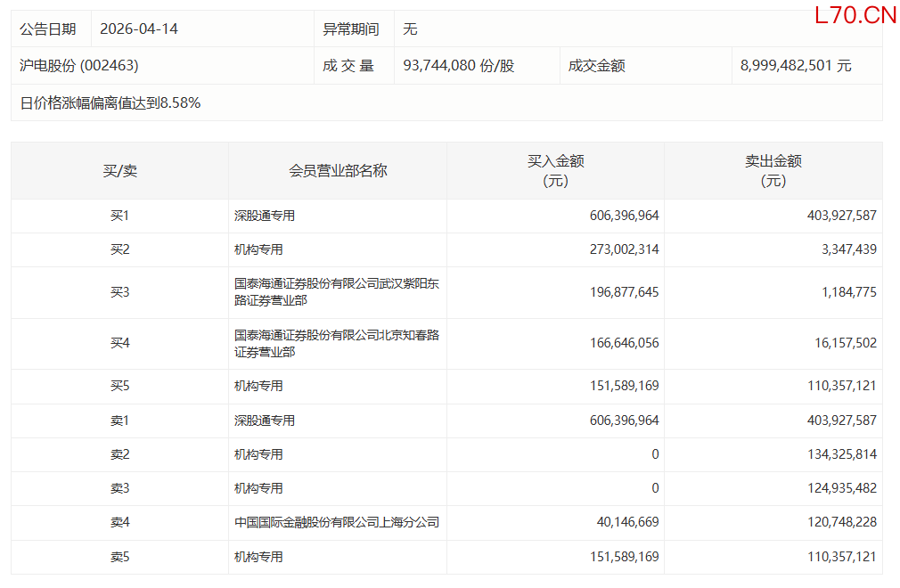Viewport: 900px width, 588px height.
Task: Select the 成交金额 value 8,999,482,501 元
Action: coord(796,66)
